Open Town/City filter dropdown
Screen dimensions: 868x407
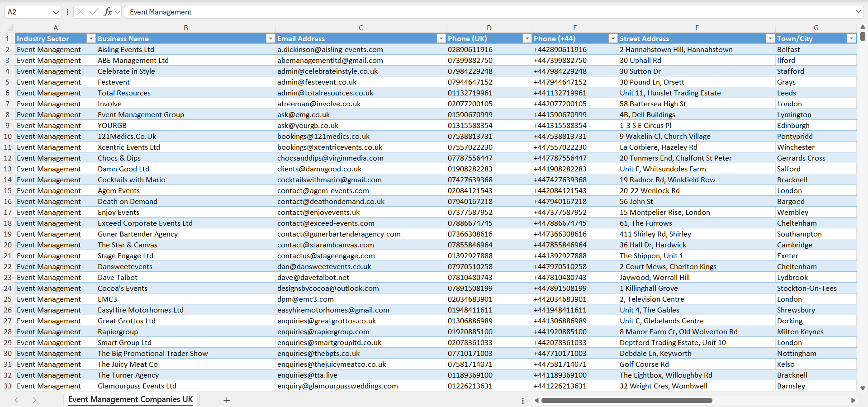[x=851, y=38]
